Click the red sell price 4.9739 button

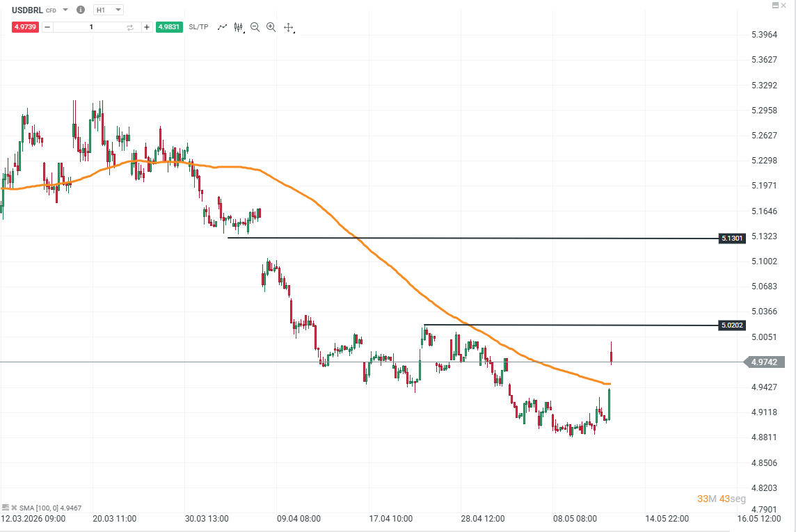point(25,27)
